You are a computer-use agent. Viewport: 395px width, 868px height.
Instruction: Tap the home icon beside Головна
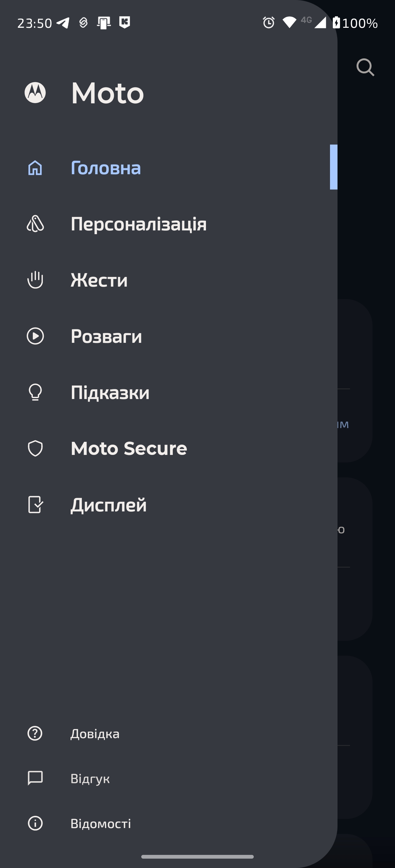point(35,168)
